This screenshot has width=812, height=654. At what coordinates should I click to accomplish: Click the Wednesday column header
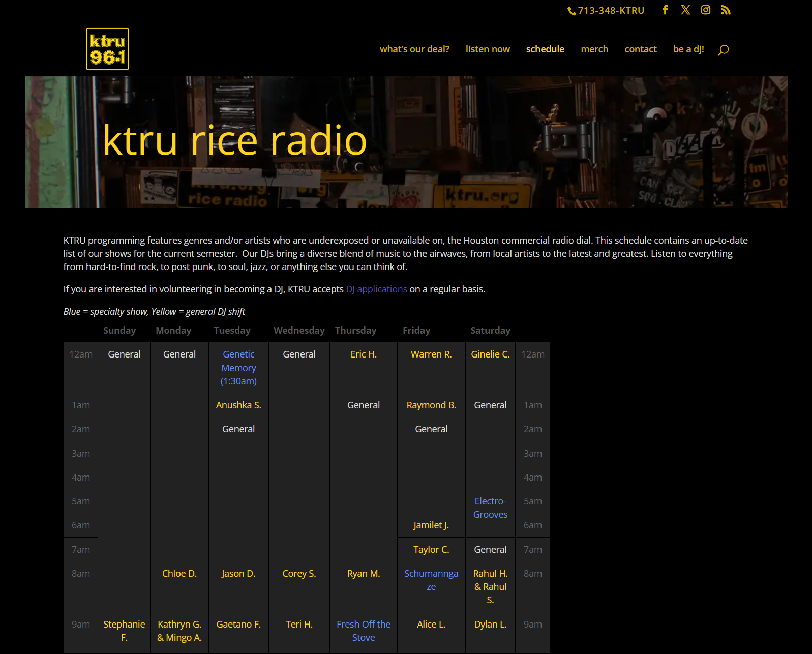pyautogui.click(x=299, y=331)
